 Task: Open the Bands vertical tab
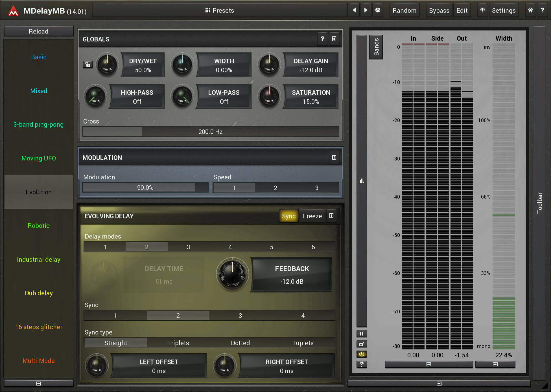coord(376,47)
